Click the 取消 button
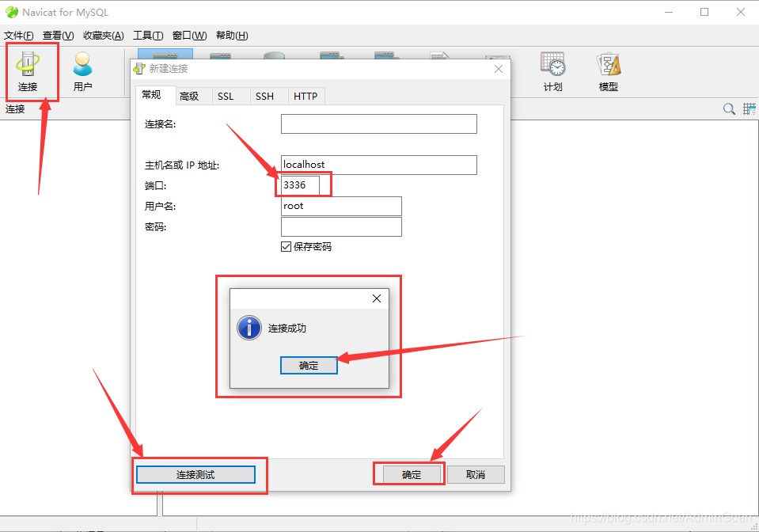Viewport: 759px width, 532px height. tap(476, 474)
